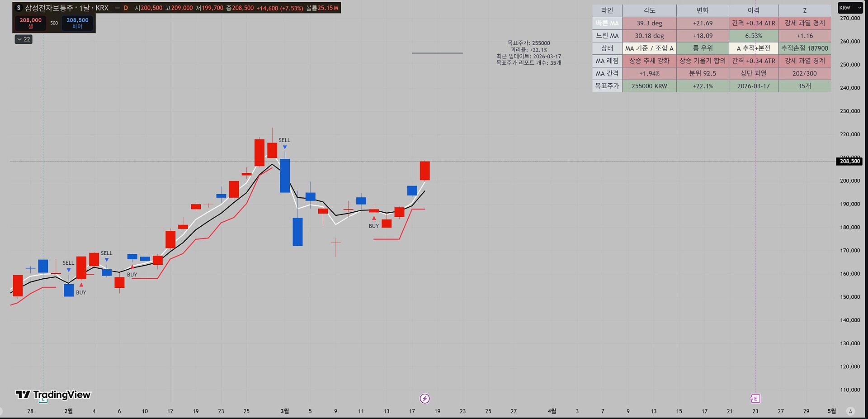
Task: Select the 30.18 deg table cell
Action: click(649, 36)
